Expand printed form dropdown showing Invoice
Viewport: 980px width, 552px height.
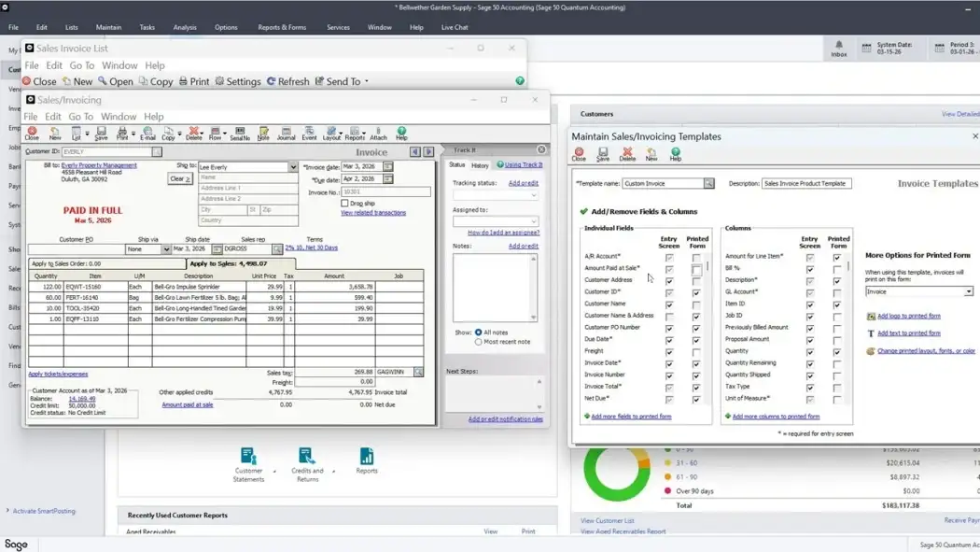click(968, 292)
